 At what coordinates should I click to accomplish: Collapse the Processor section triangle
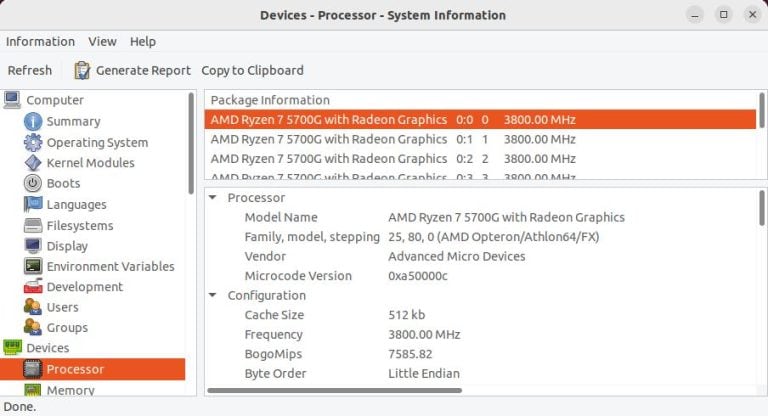pyautogui.click(x=213, y=197)
